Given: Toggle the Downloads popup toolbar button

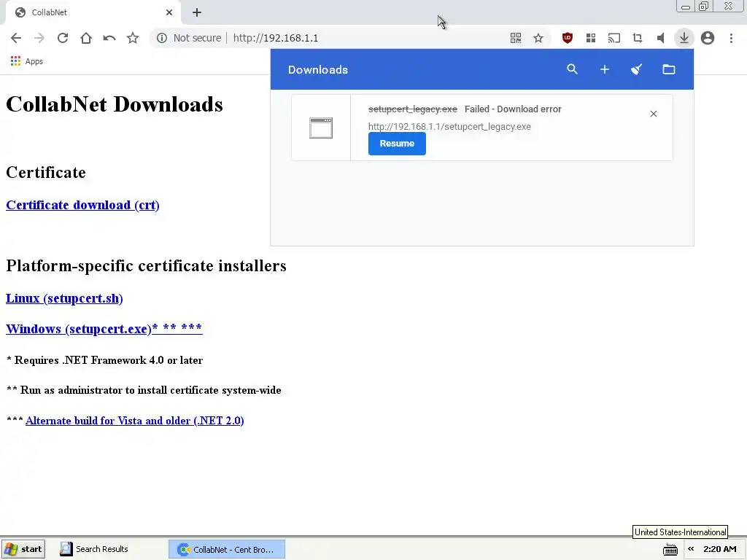Looking at the screenshot, I should (x=684, y=38).
